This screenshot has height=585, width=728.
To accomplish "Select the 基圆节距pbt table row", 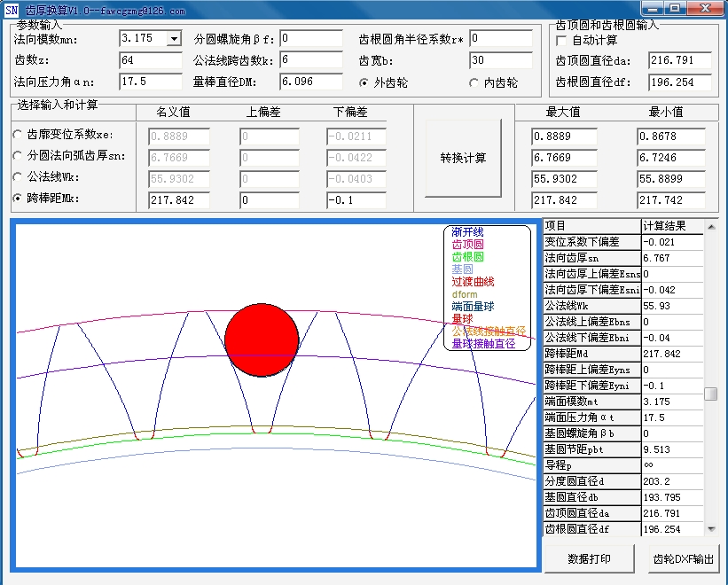I will pyautogui.click(x=623, y=449).
